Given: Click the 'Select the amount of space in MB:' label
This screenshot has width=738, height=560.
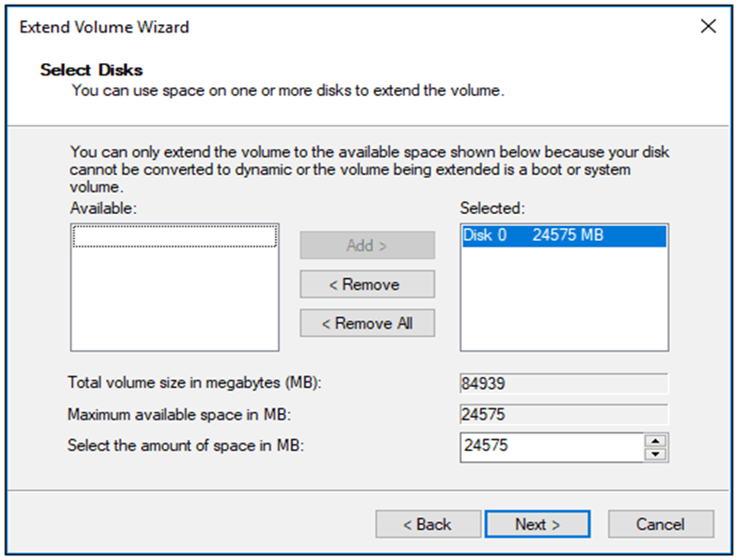Looking at the screenshot, I should pyautogui.click(x=186, y=446).
